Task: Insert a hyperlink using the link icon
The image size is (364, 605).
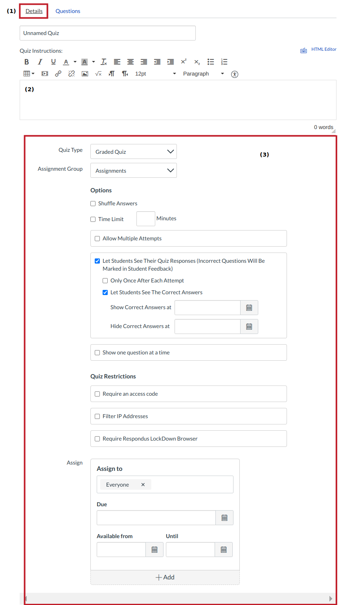Action: [x=58, y=74]
